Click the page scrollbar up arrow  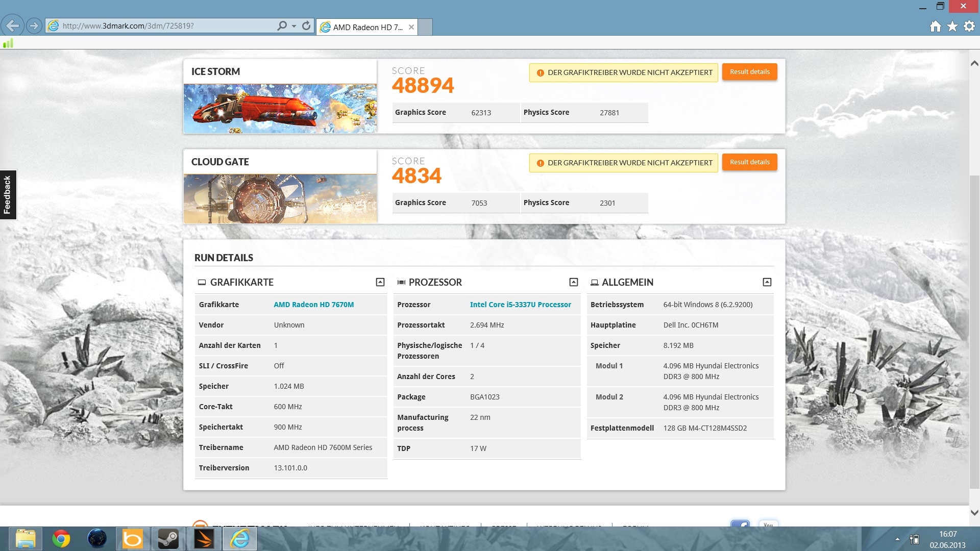click(x=974, y=63)
